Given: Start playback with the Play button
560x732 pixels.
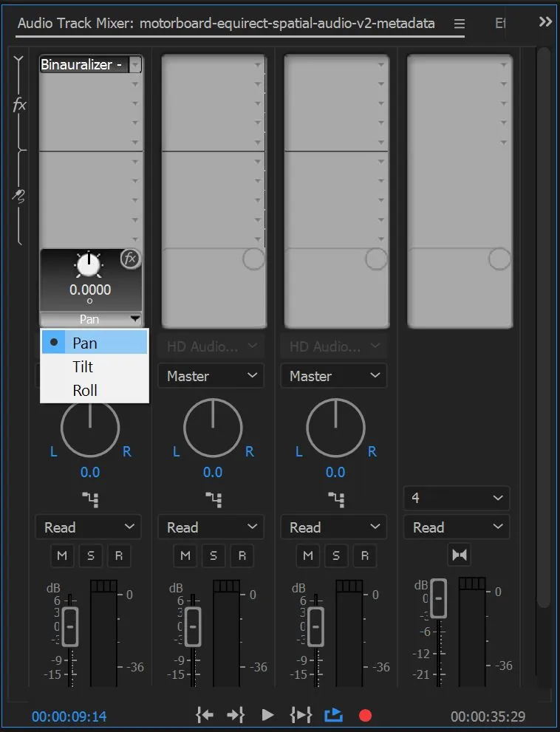Looking at the screenshot, I should tap(267, 715).
